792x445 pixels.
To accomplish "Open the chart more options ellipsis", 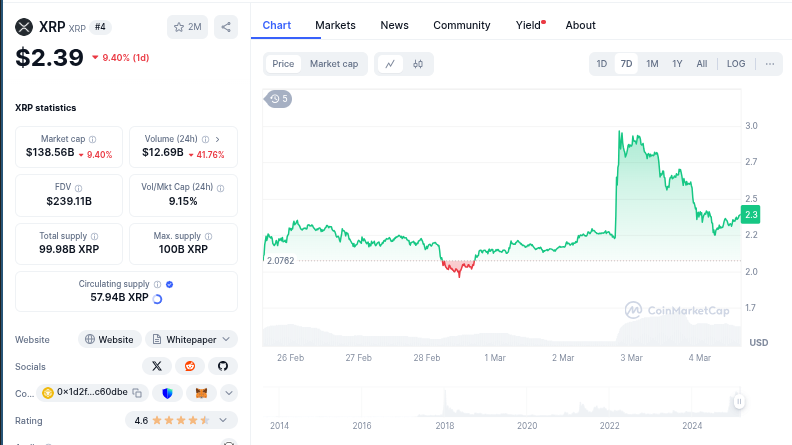I will [770, 64].
